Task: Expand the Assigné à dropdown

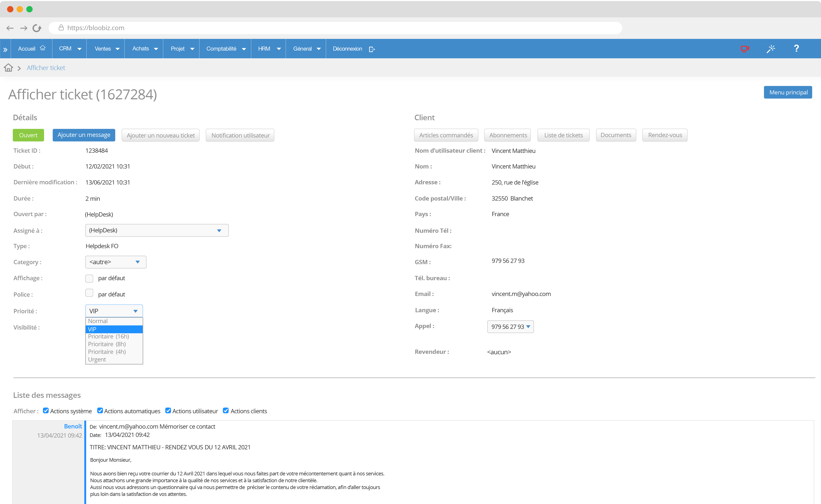Action: 220,230
